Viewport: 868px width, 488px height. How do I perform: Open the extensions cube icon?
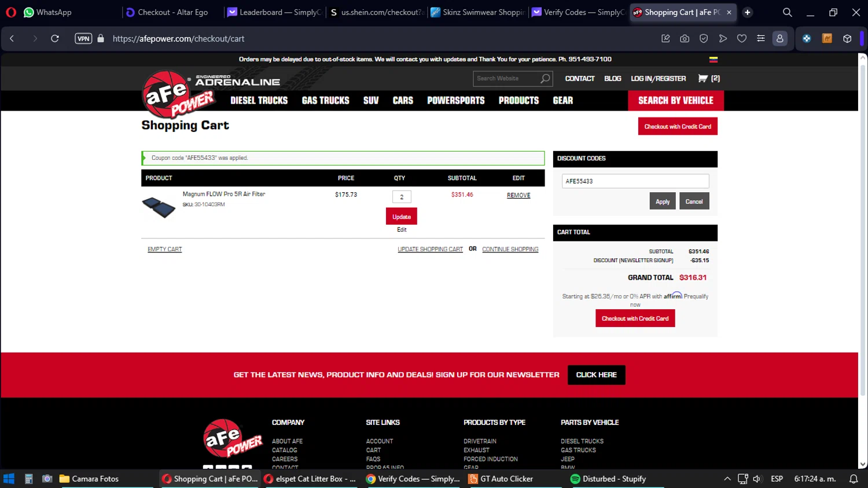pos(847,39)
